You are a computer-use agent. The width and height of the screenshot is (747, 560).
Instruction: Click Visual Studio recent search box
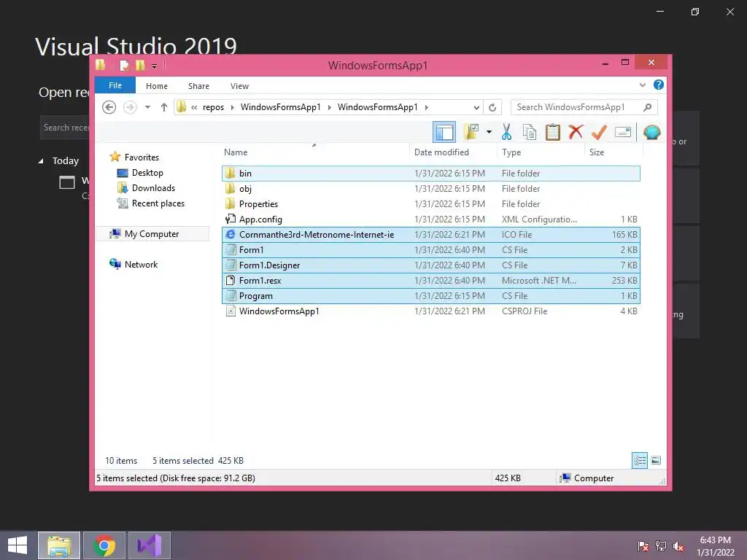click(65, 127)
